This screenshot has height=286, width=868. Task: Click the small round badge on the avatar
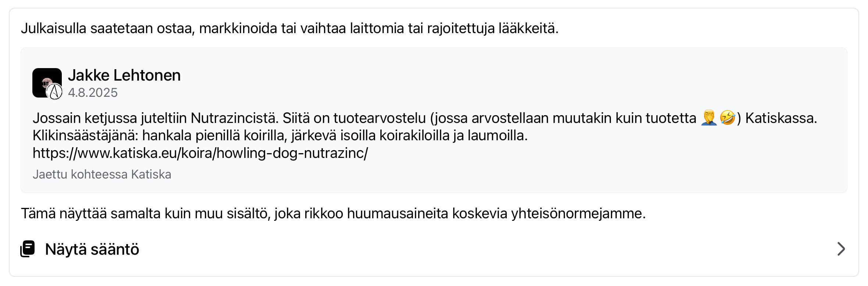[x=55, y=92]
